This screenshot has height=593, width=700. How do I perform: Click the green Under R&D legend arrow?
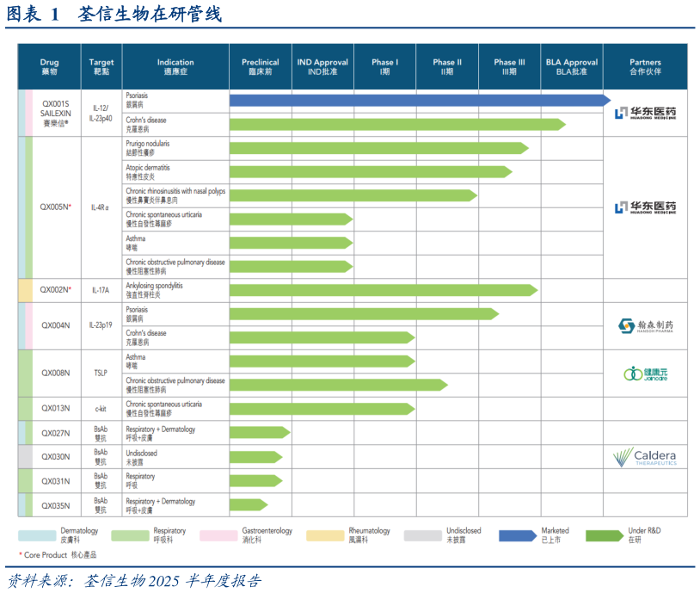[604, 535]
